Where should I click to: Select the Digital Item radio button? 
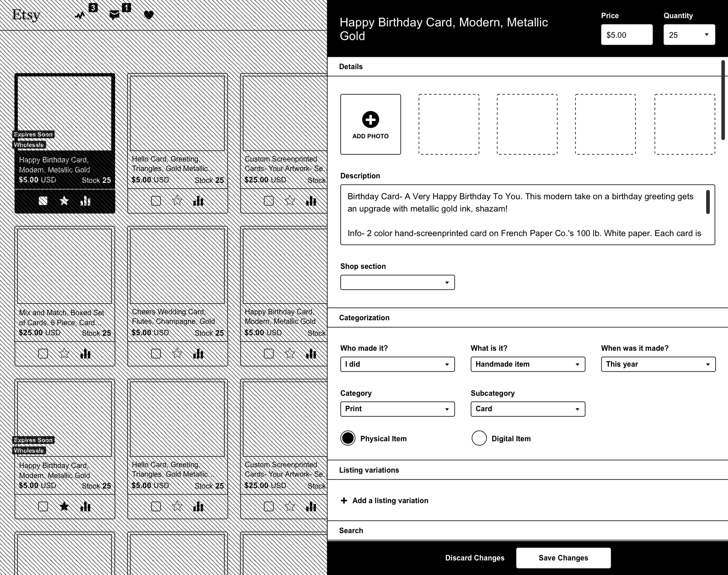(479, 438)
